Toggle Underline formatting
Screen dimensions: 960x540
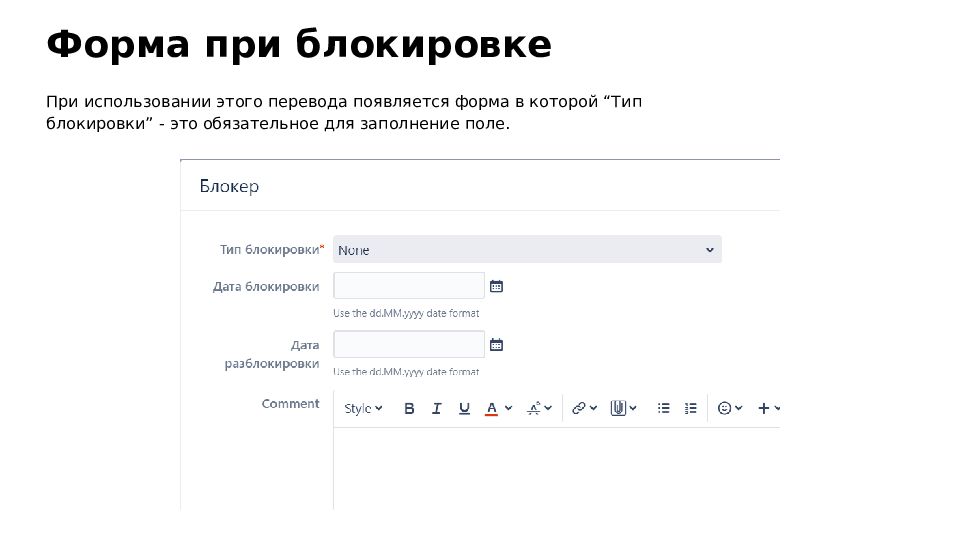tap(464, 408)
